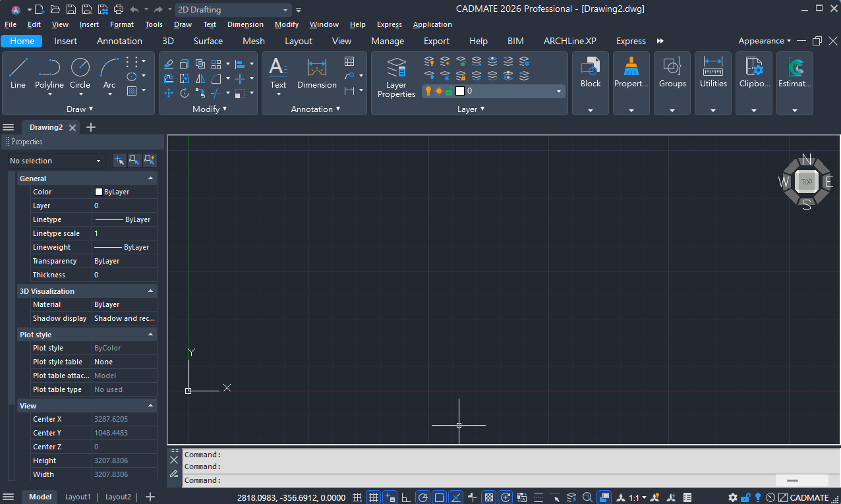Select the Polyline tool
This screenshot has width=841, height=504.
click(x=49, y=73)
